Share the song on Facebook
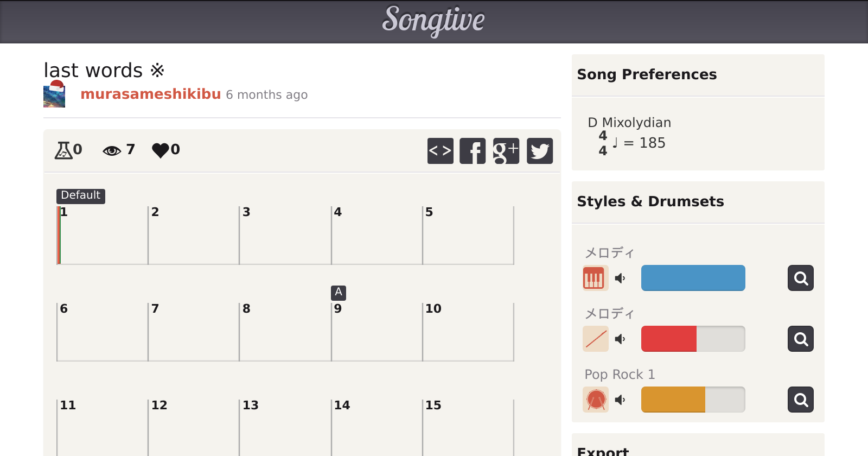 (473, 151)
